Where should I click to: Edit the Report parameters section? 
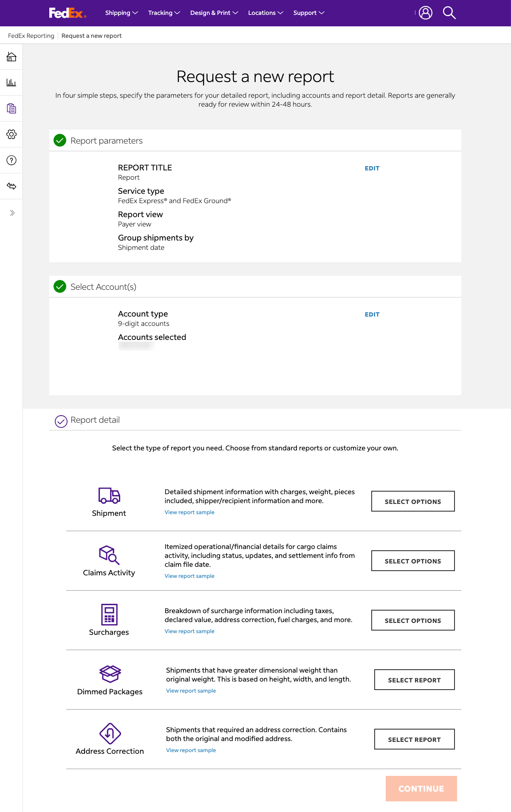[x=372, y=168]
